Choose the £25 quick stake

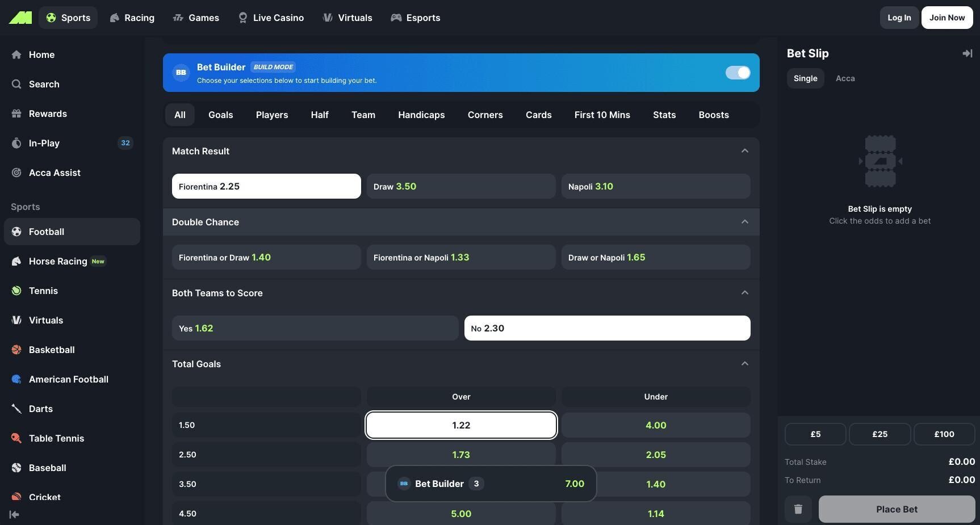click(880, 434)
